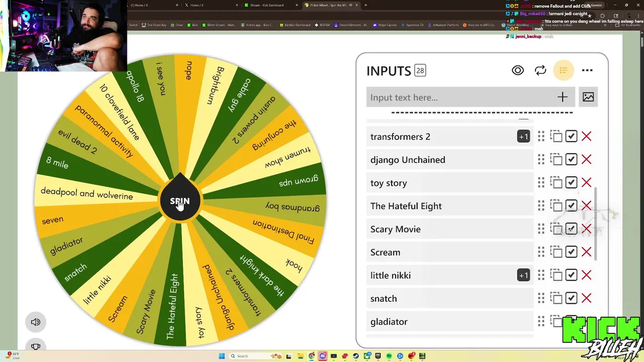Open the BOTRIX bookmark

click(x=323, y=25)
